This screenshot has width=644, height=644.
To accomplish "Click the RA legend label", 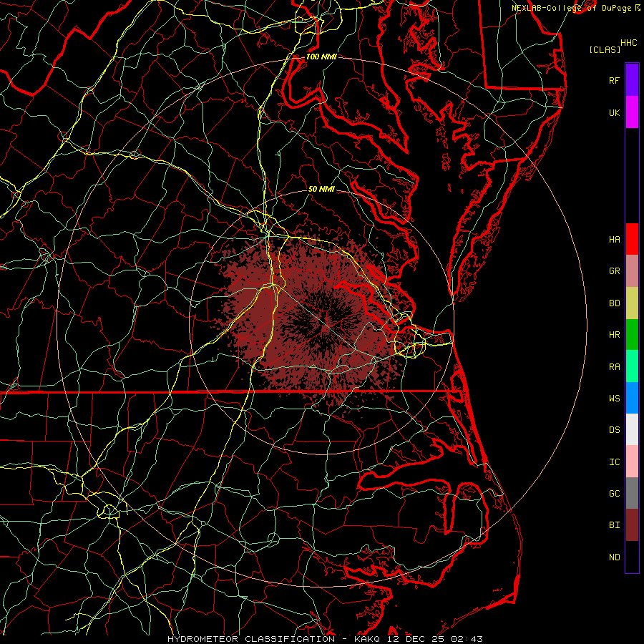I will point(614,367).
